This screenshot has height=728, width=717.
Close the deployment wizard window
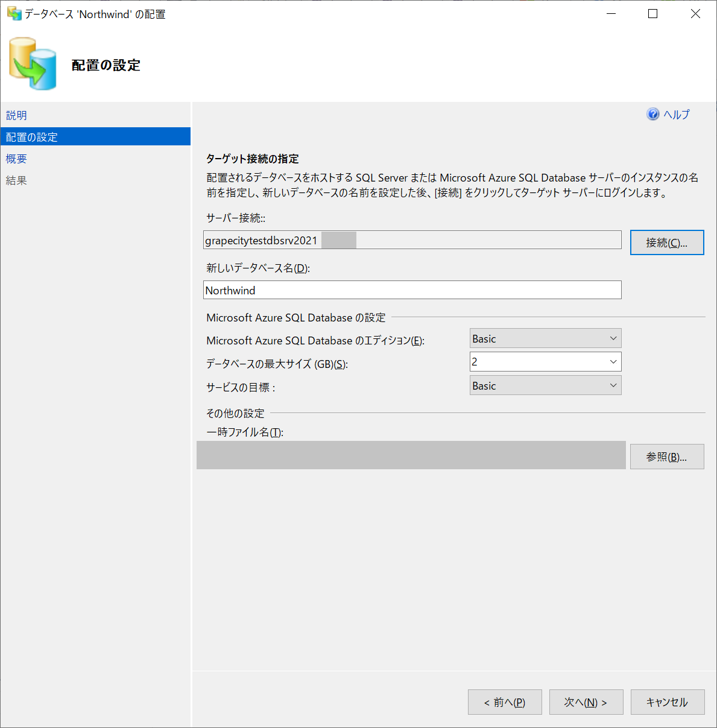point(695,14)
